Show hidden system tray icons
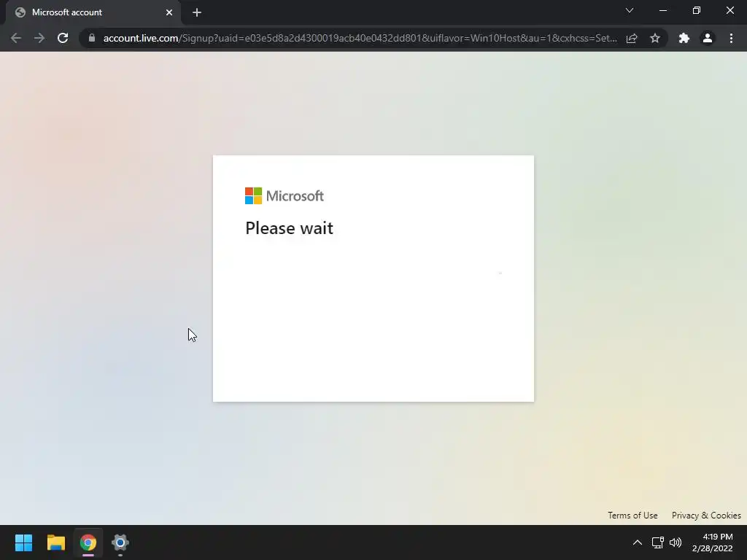Screen dimensions: 747x560 click(x=638, y=542)
